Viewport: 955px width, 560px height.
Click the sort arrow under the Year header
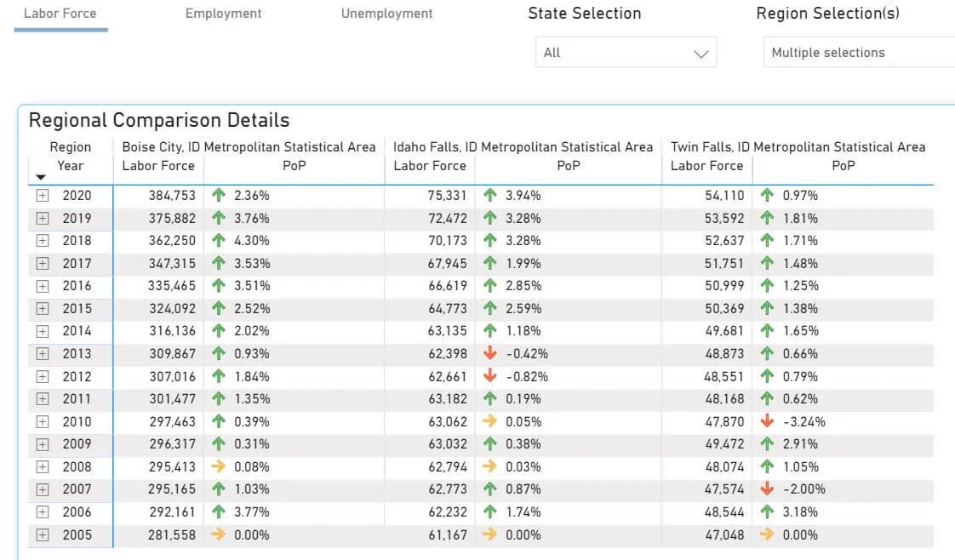pyautogui.click(x=41, y=177)
